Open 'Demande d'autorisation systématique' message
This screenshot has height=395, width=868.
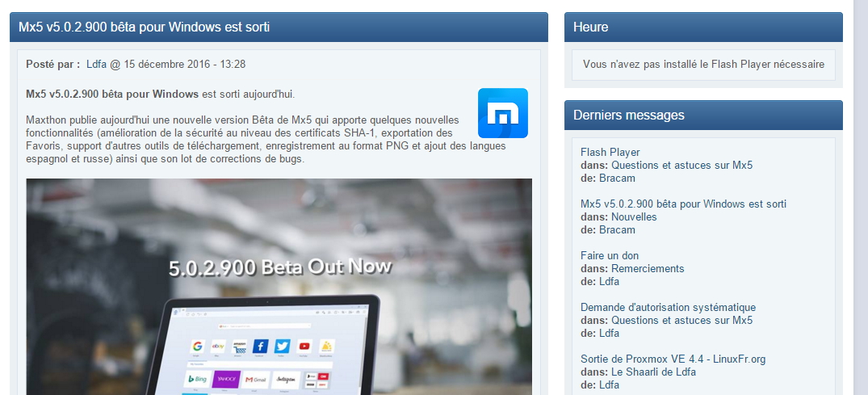[669, 308]
